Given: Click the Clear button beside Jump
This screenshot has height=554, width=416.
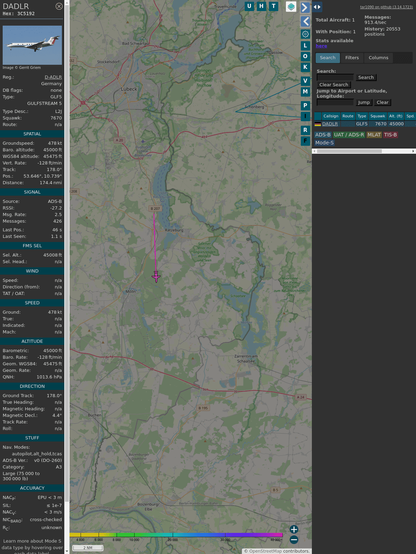Looking at the screenshot, I should [x=382, y=102].
